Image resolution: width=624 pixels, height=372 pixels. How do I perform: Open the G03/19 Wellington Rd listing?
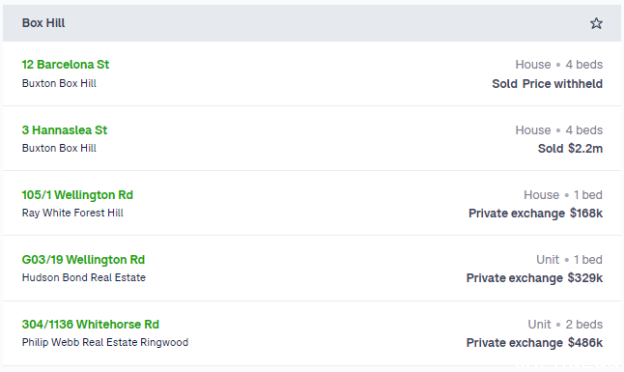(x=83, y=260)
